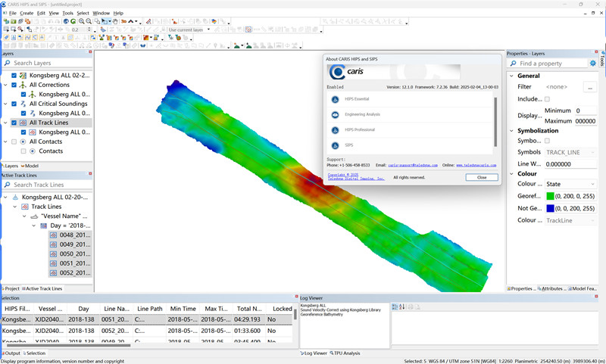
Task: Click the caris logo in the About dialog
Action: coord(346,72)
